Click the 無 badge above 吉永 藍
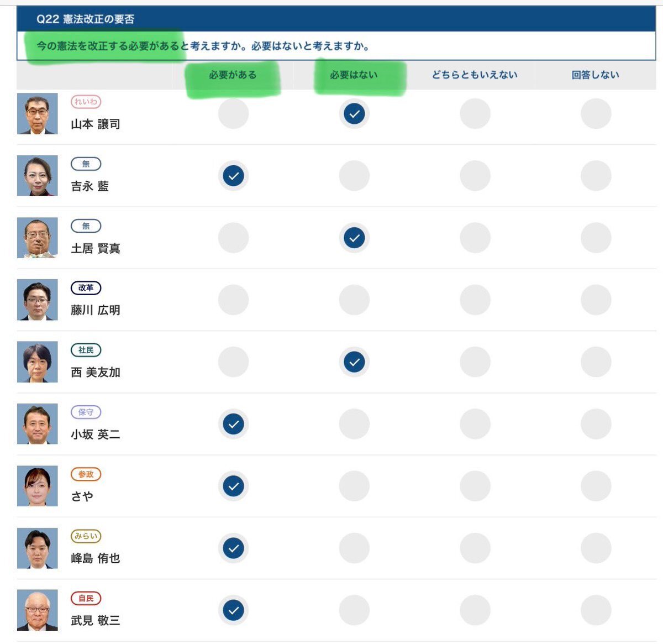This screenshot has width=663, height=644. coord(86,164)
